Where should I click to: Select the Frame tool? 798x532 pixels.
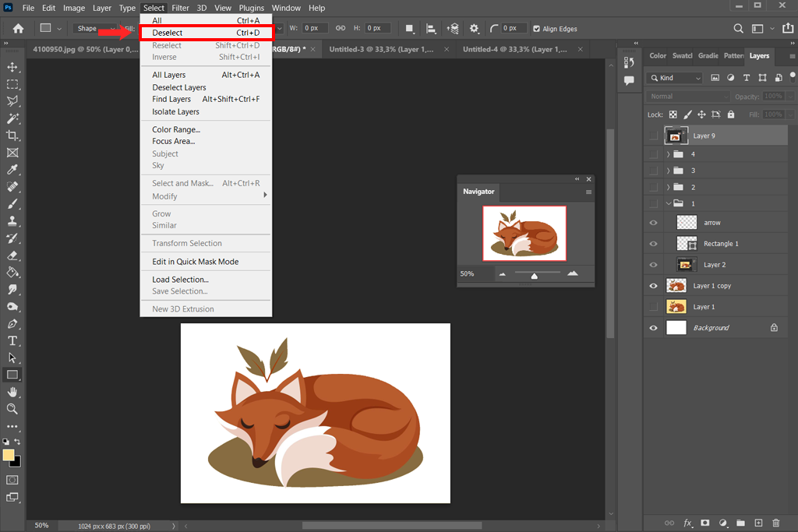tap(12, 153)
